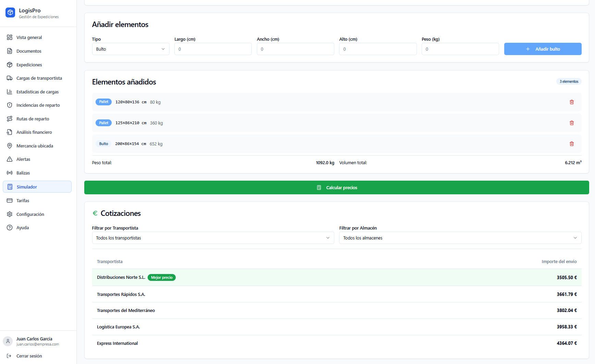This screenshot has width=595, height=364.
Task: Click the Balizas beacon icon
Action: coord(10,173)
